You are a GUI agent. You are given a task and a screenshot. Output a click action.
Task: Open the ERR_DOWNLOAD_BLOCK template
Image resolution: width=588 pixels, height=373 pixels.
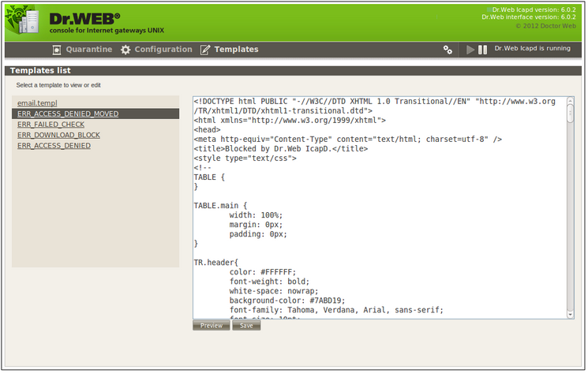(x=58, y=135)
